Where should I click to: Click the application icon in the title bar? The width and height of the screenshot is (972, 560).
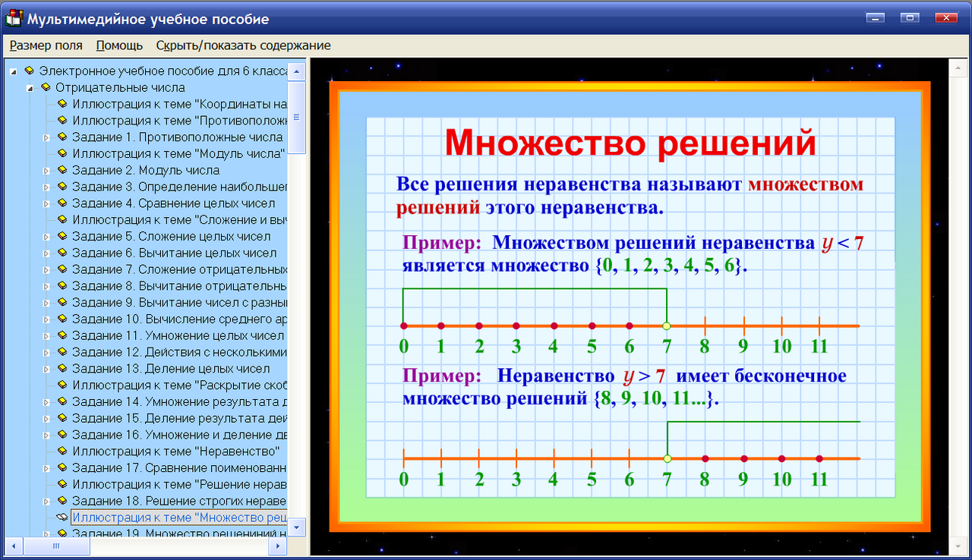13,18
